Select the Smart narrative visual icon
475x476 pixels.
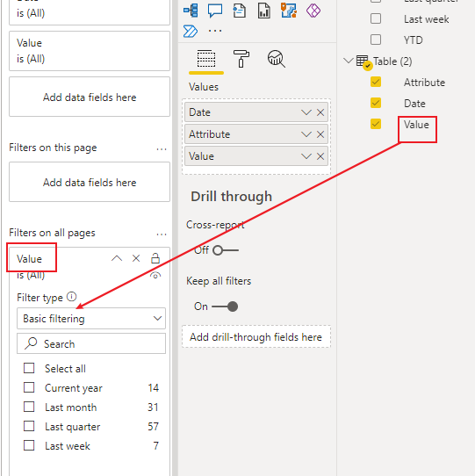tap(240, 11)
